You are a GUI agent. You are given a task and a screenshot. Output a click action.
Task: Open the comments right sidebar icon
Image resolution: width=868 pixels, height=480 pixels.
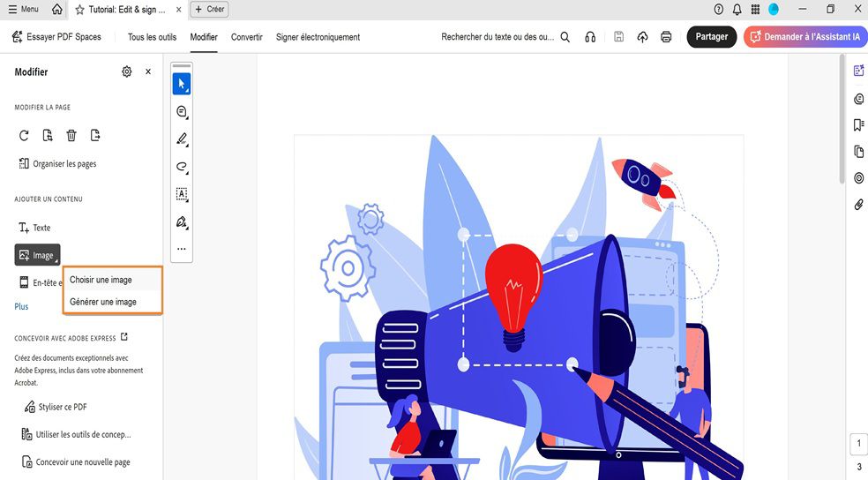coord(858,99)
